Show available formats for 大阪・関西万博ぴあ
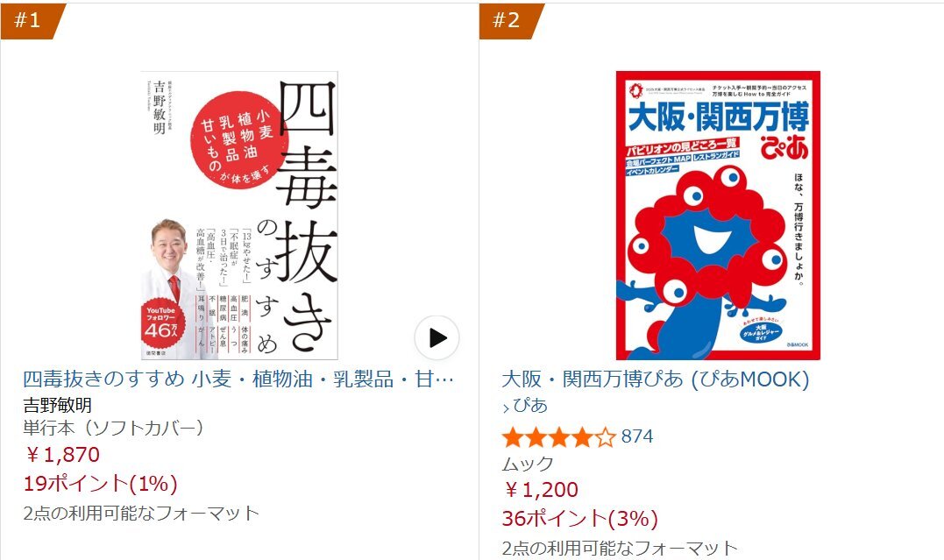944x560 pixels. pyautogui.click(x=620, y=548)
